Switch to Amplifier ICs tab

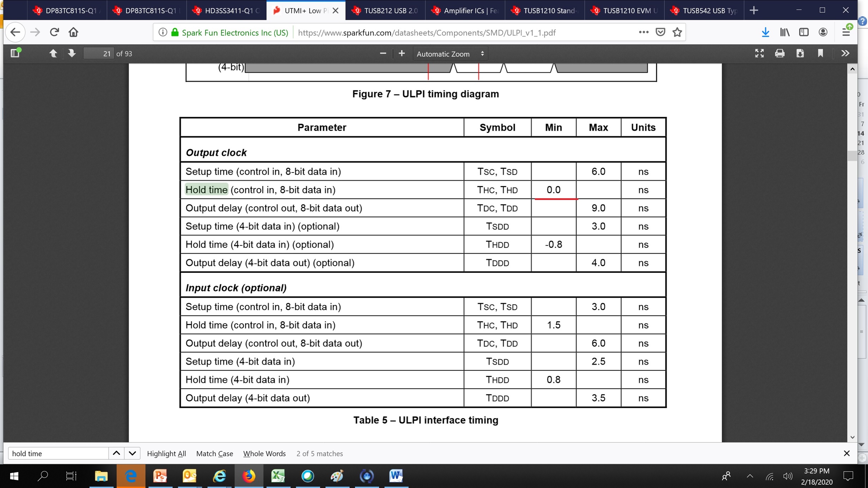pos(465,11)
